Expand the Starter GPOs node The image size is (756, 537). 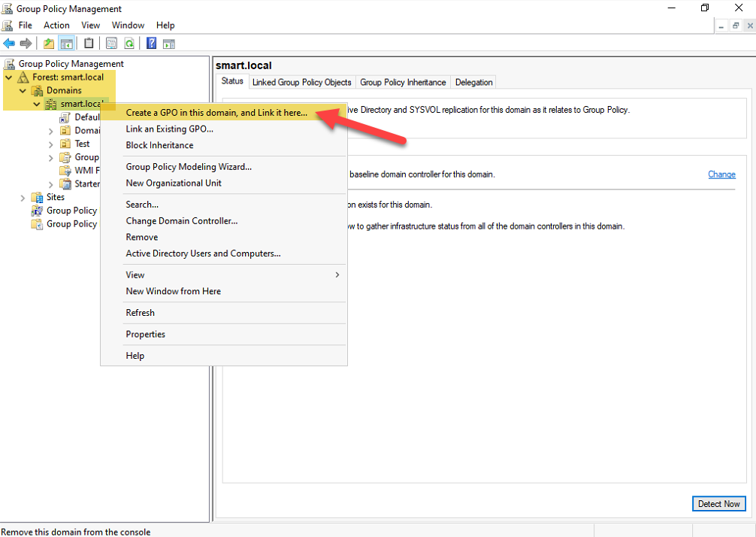tap(50, 184)
